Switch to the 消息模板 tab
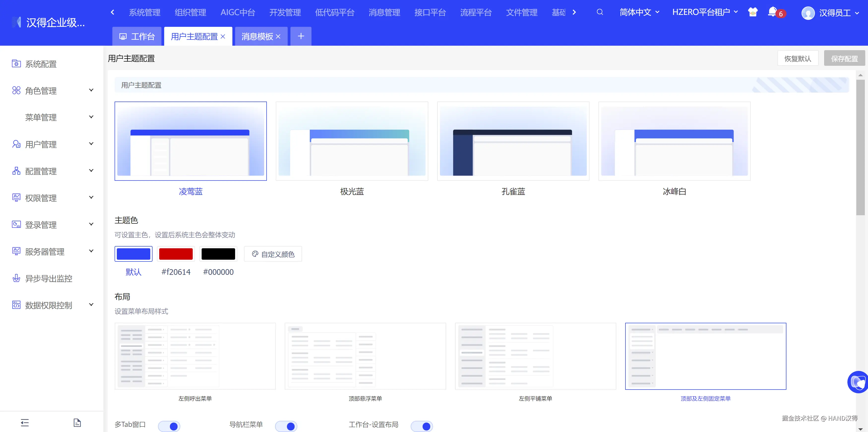Image resolution: width=868 pixels, height=432 pixels. [257, 36]
